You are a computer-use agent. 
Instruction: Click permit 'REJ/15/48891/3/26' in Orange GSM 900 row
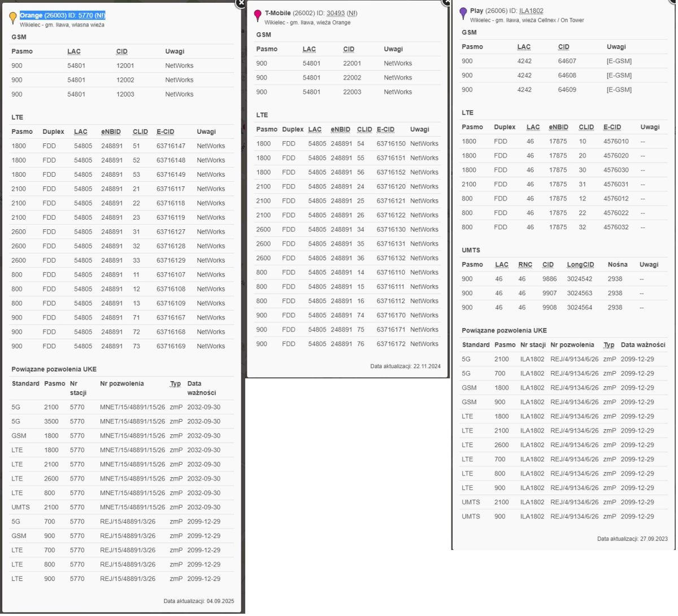(x=128, y=536)
